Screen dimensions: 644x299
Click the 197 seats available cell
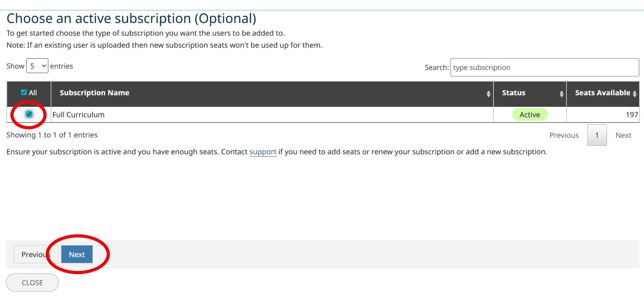click(x=630, y=114)
